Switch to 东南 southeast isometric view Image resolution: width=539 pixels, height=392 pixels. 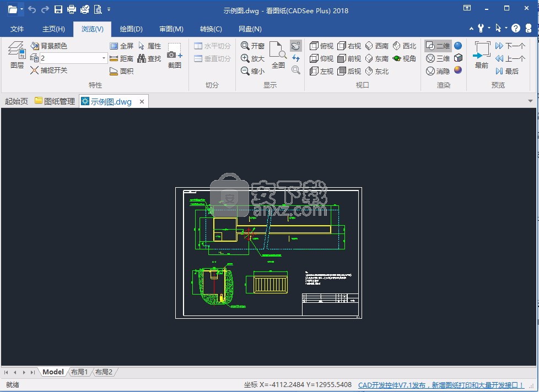coord(377,58)
